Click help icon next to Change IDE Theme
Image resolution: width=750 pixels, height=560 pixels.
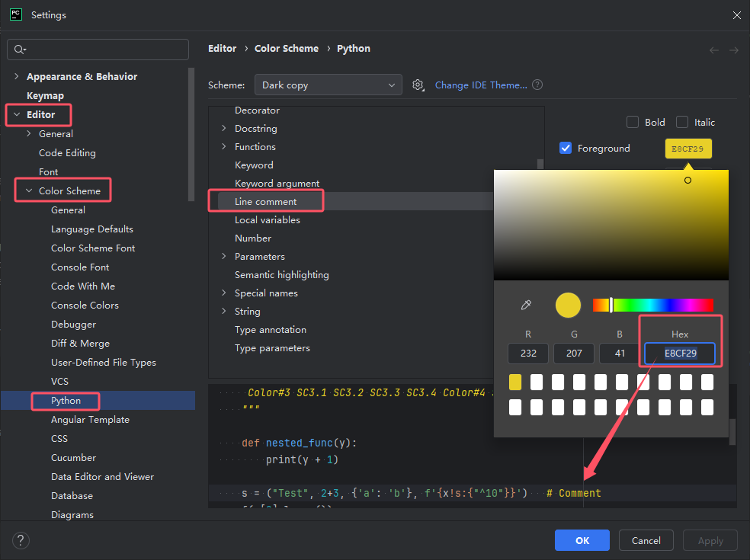(537, 85)
